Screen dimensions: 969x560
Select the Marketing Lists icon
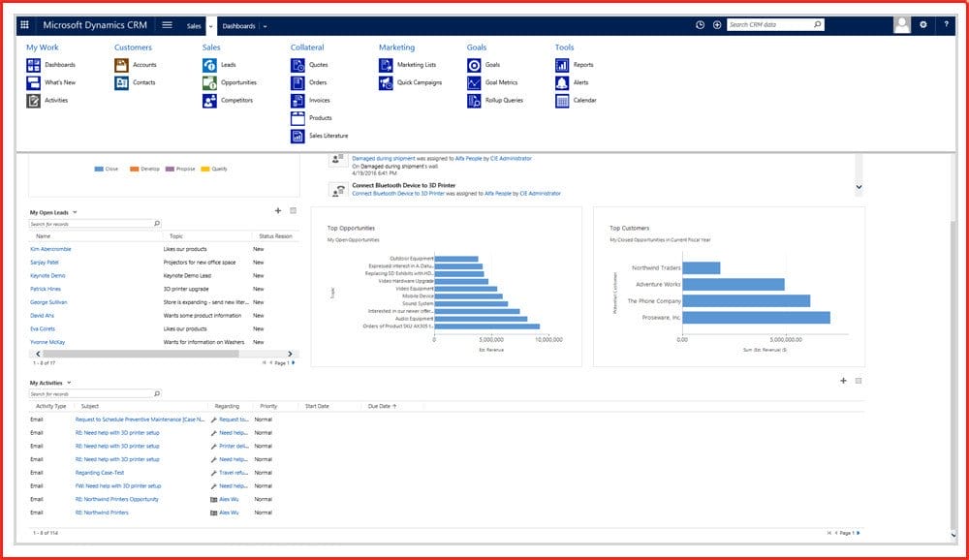click(387, 65)
